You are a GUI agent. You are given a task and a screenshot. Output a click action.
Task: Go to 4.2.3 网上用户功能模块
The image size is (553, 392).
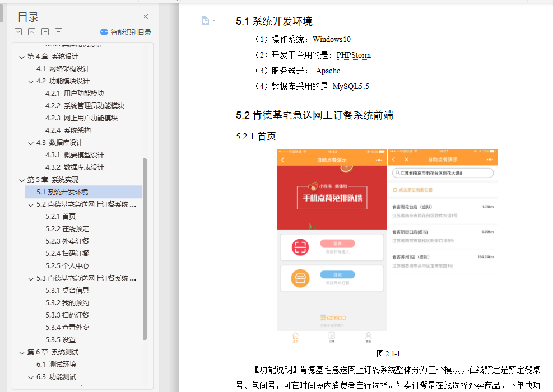point(81,118)
